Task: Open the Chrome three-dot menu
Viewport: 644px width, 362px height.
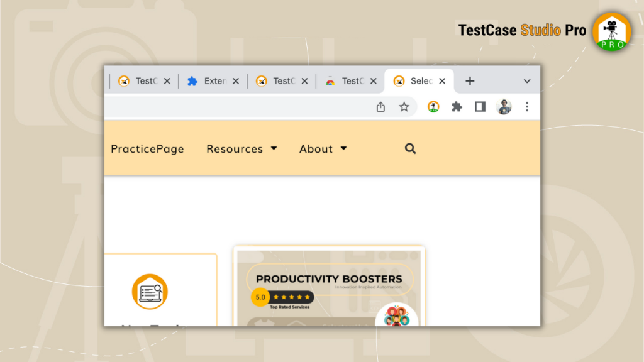Action: [527, 107]
